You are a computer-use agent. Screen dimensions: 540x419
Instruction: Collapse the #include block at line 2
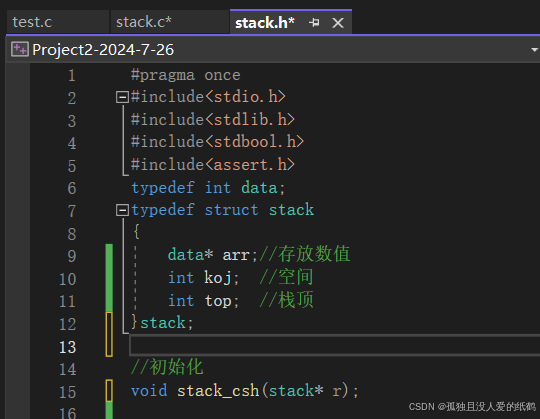pos(122,97)
